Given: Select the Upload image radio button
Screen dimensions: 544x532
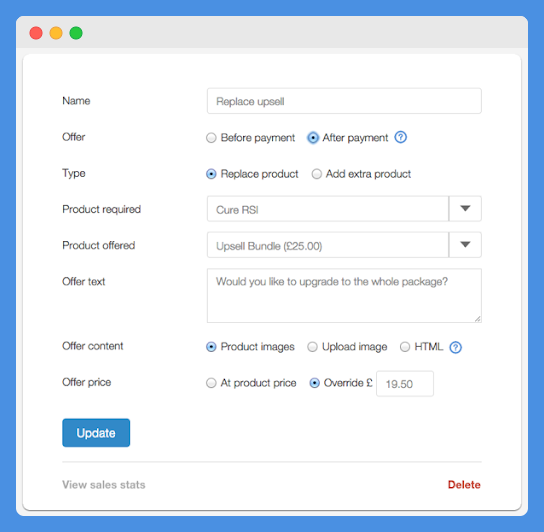Looking at the screenshot, I should tap(312, 347).
